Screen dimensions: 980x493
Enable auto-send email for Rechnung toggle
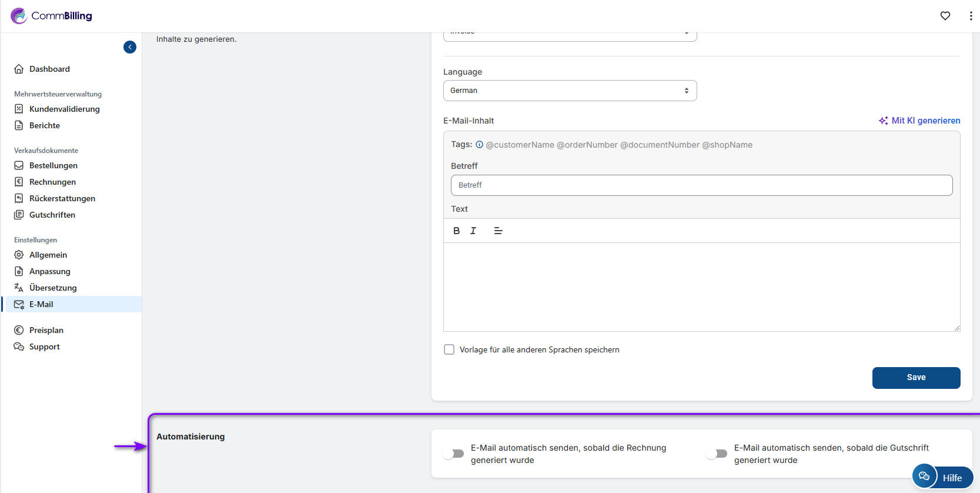coord(454,454)
